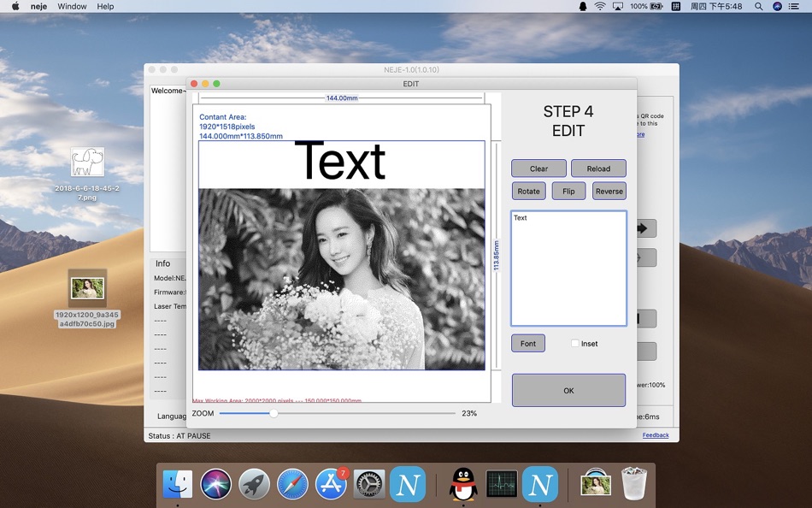Open Finder in the Dock
This screenshot has width=812, height=508.
[178, 484]
